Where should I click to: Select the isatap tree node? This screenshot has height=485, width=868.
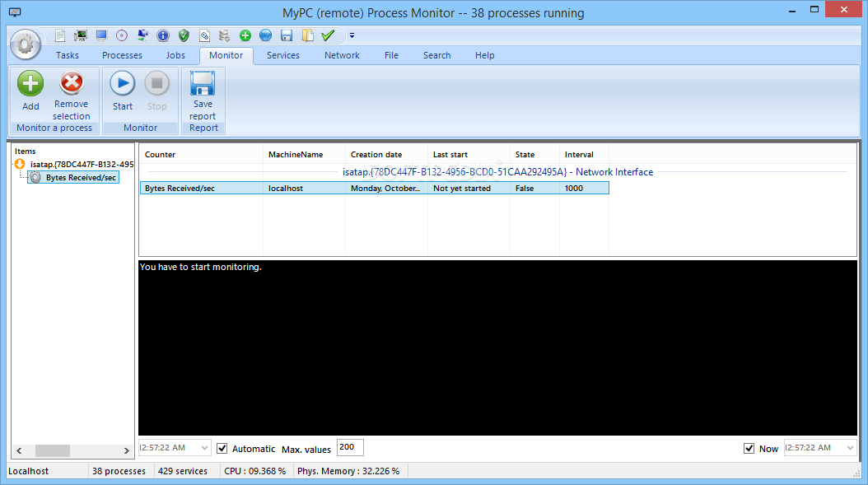coord(82,165)
